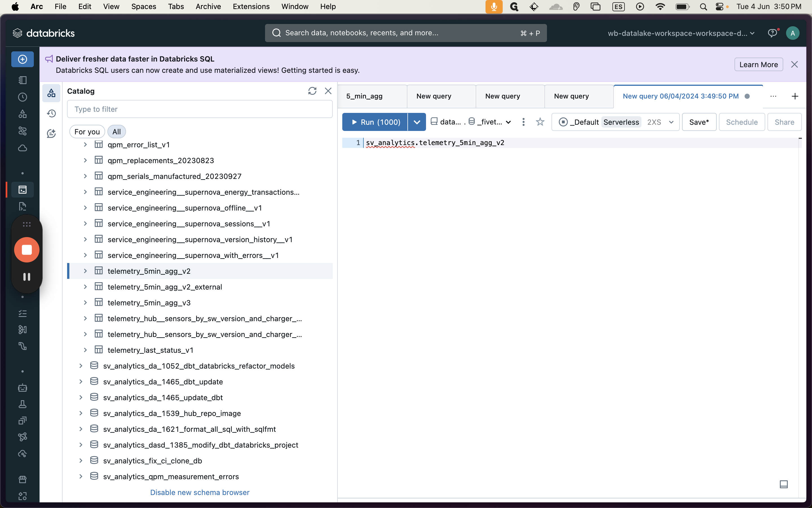Screen dimensions: 812x508
Task: Click the global search bar
Action: point(406,33)
